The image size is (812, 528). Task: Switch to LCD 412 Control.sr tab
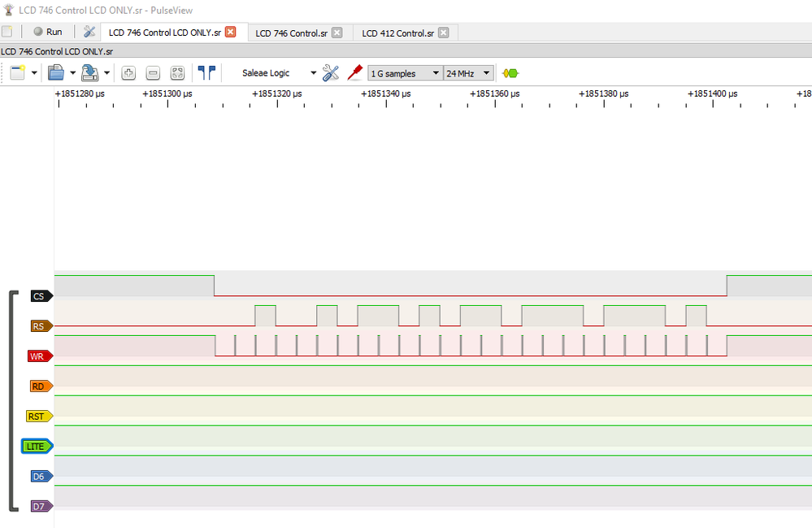pyautogui.click(x=397, y=33)
